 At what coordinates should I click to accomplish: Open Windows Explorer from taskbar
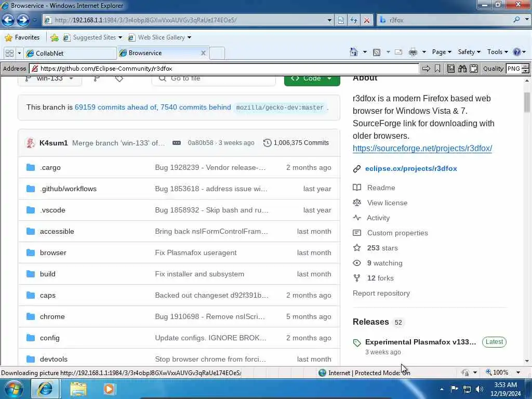point(78,389)
